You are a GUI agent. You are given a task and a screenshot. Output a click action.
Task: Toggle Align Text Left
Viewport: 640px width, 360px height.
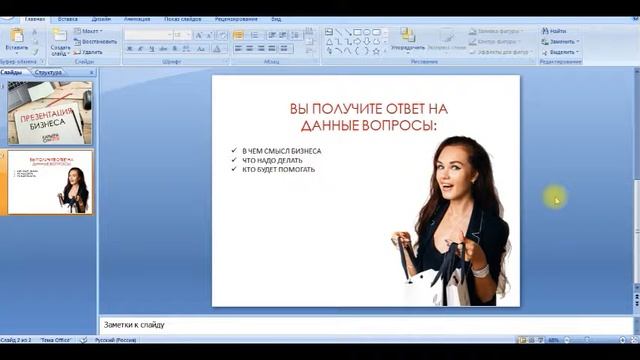point(239,49)
